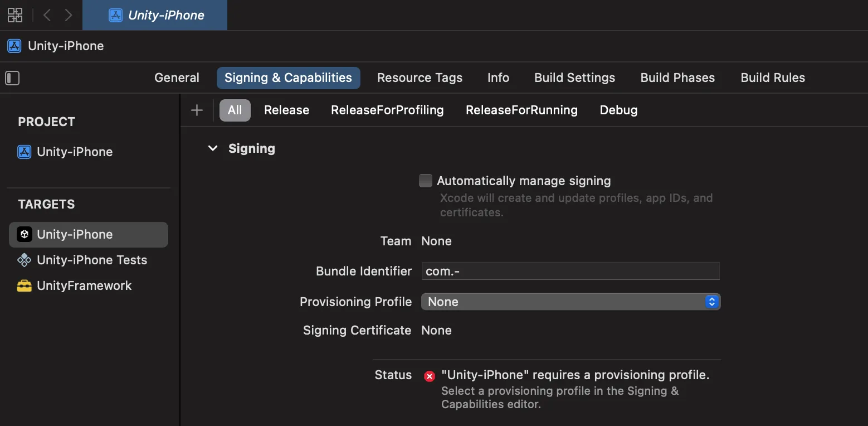Select the All configuration filter

coord(235,110)
